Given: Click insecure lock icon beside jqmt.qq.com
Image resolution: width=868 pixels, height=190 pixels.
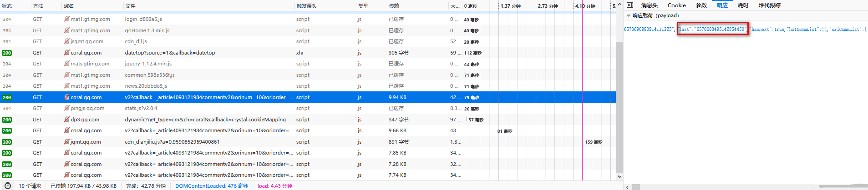Looking at the screenshot, I should [67, 142].
